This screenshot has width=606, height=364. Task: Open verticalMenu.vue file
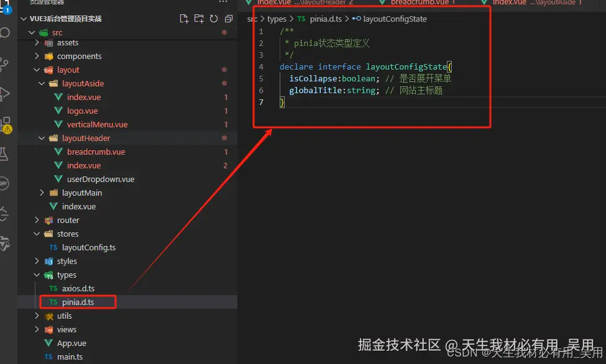pyautogui.click(x=97, y=124)
